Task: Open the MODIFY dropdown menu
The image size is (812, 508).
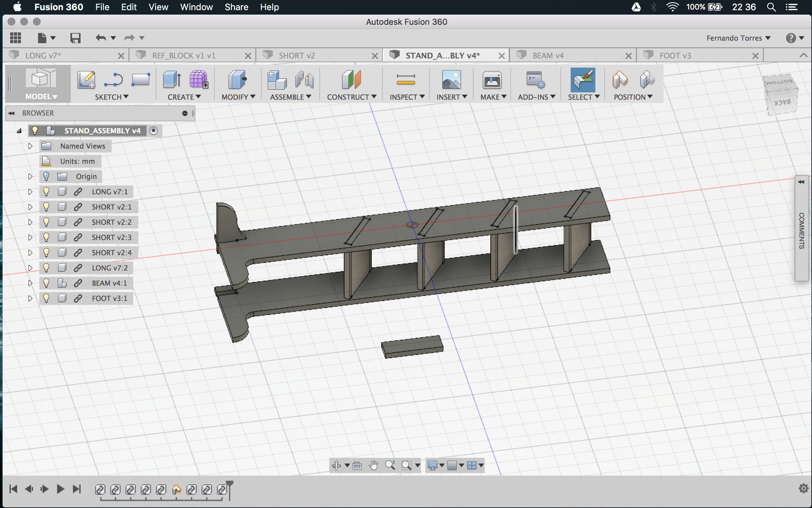Action: [239, 97]
